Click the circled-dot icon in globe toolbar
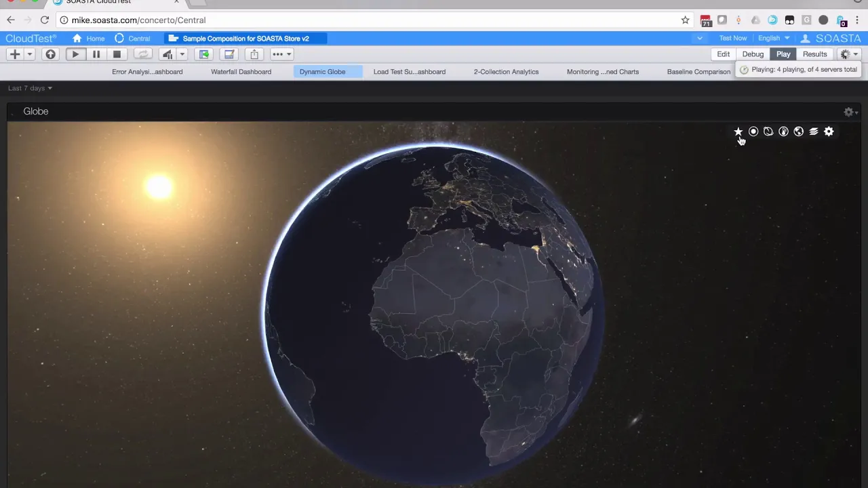The image size is (868, 488). [x=753, y=131]
